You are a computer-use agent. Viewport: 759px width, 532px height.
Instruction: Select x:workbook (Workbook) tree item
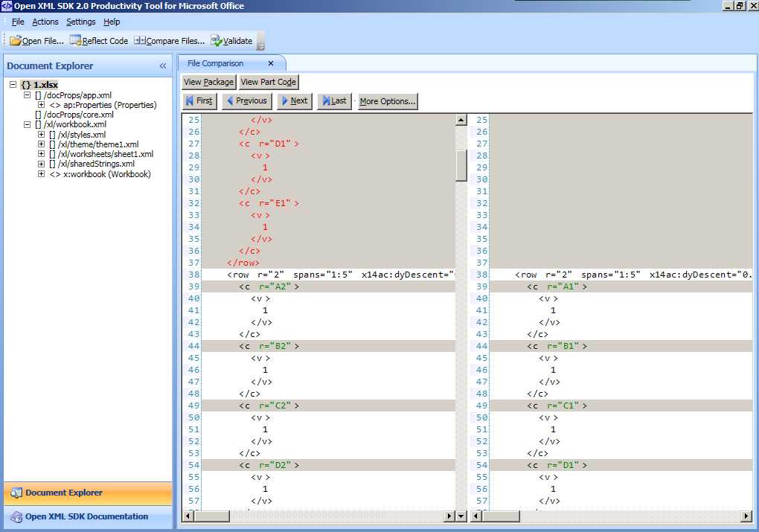100,174
